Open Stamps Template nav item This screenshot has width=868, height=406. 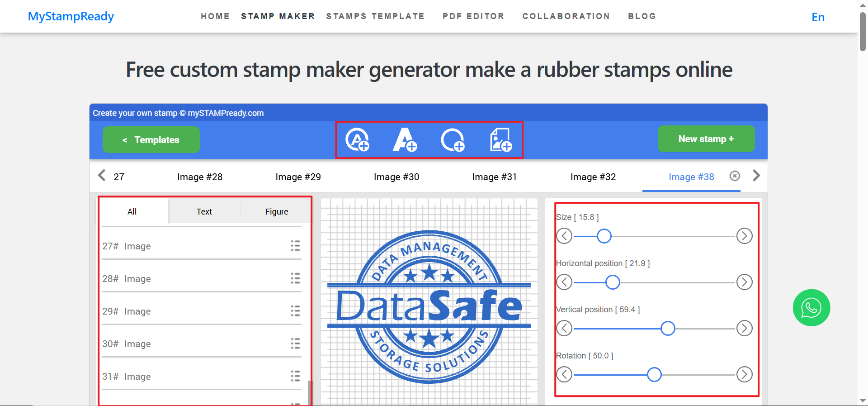coord(375,16)
